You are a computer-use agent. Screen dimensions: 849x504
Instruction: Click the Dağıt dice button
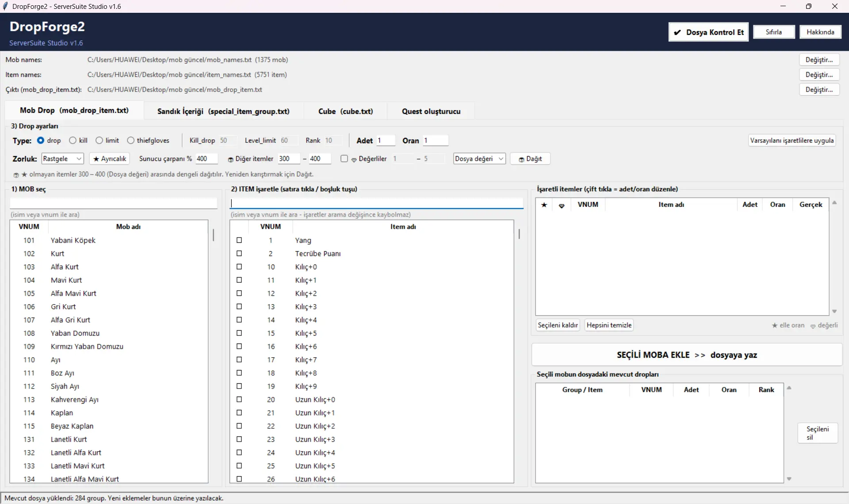(530, 159)
